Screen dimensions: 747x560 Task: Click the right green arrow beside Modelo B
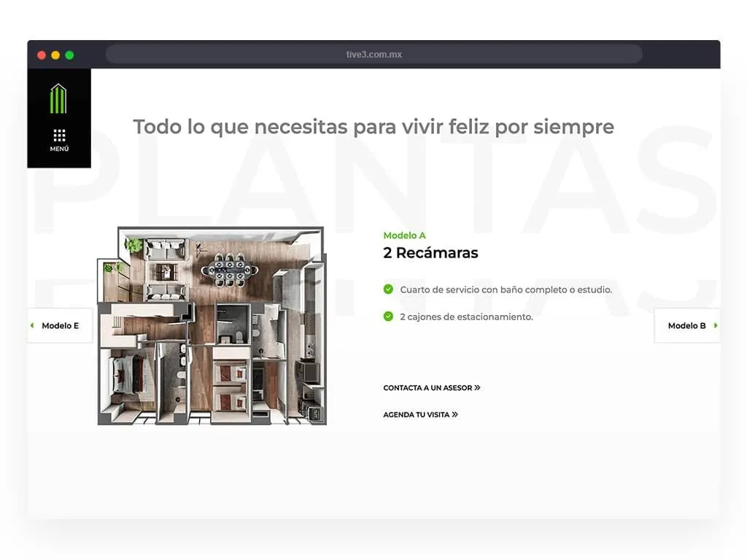[x=716, y=325]
